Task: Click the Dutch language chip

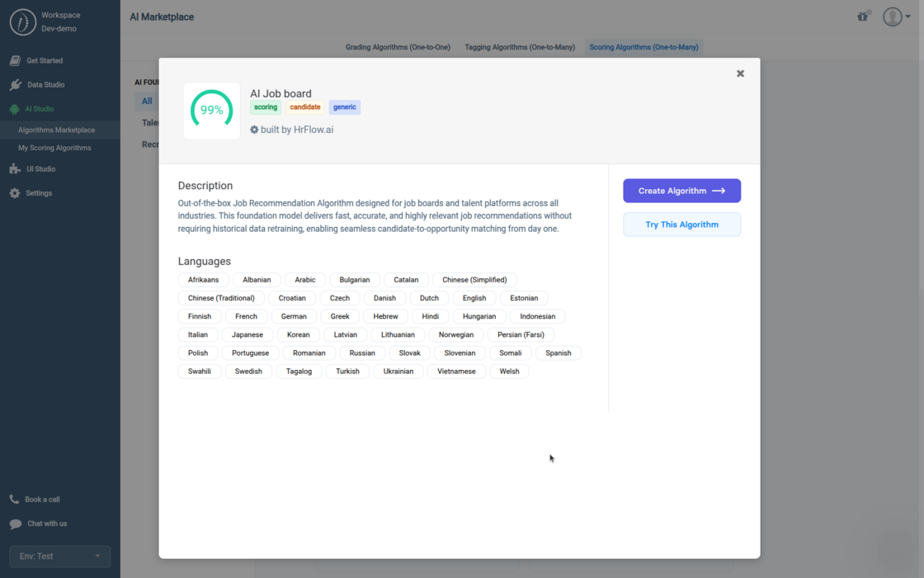Action: (429, 298)
